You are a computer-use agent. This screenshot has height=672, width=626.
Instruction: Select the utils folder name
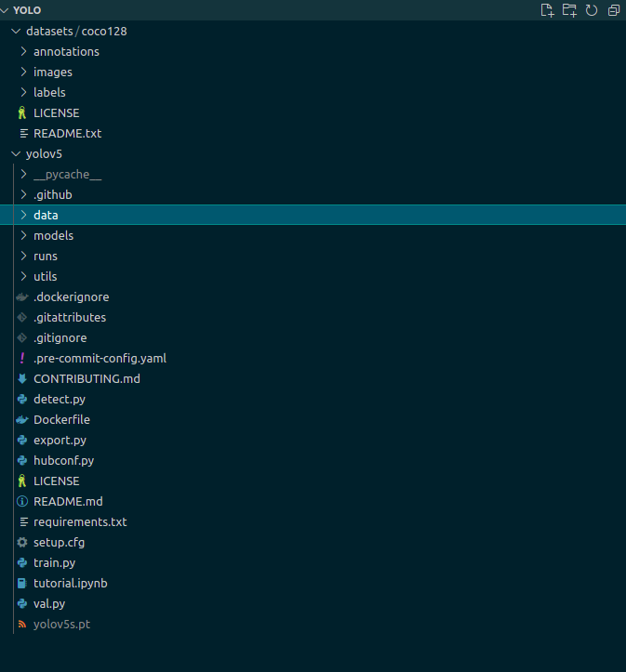click(x=46, y=276)
